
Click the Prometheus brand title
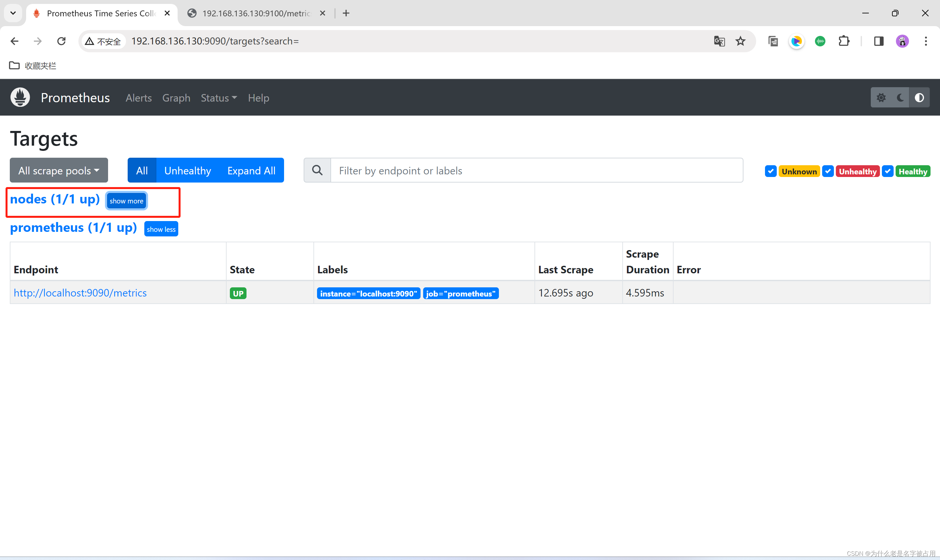(x=75, y=98)
